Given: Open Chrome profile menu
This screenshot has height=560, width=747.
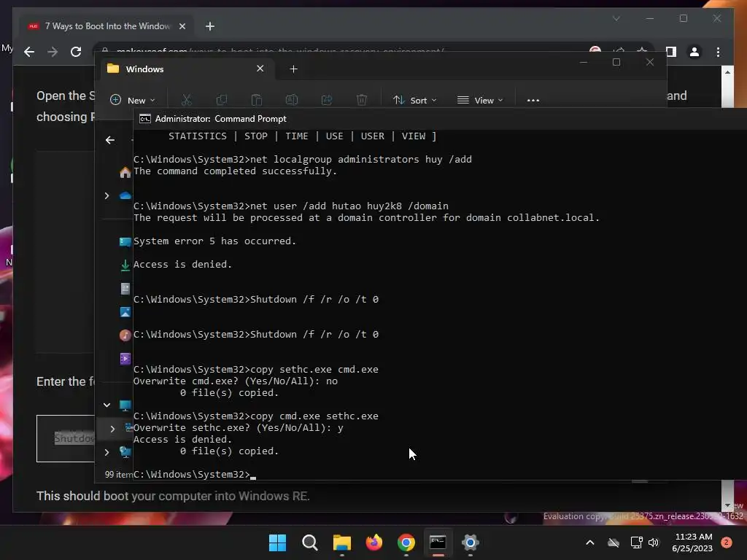Looking at the screenshot, I should 694,52.
